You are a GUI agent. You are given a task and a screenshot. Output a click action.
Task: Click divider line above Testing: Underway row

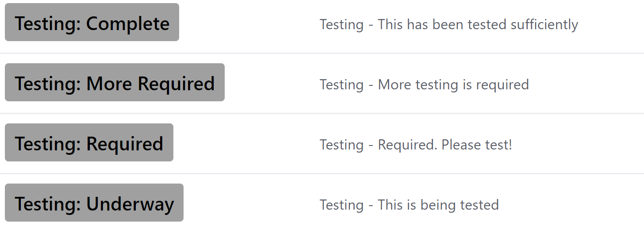322,174
